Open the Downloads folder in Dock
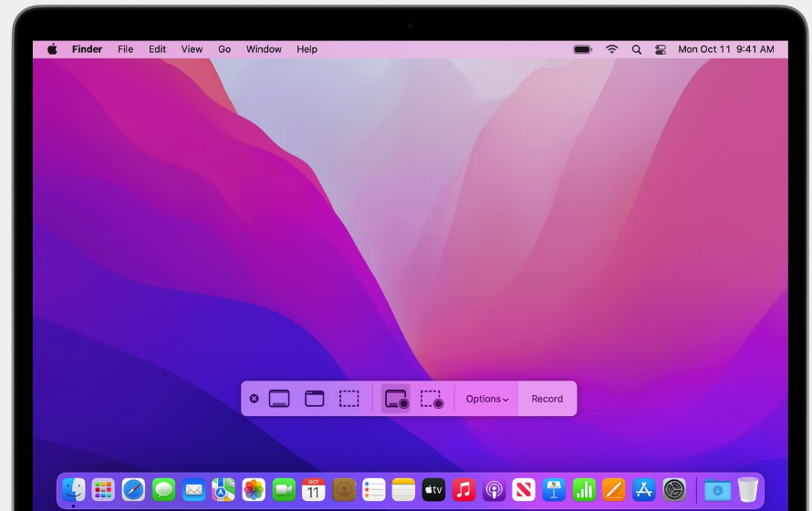Screen dimensions: 812x511 tap(717, 490)
